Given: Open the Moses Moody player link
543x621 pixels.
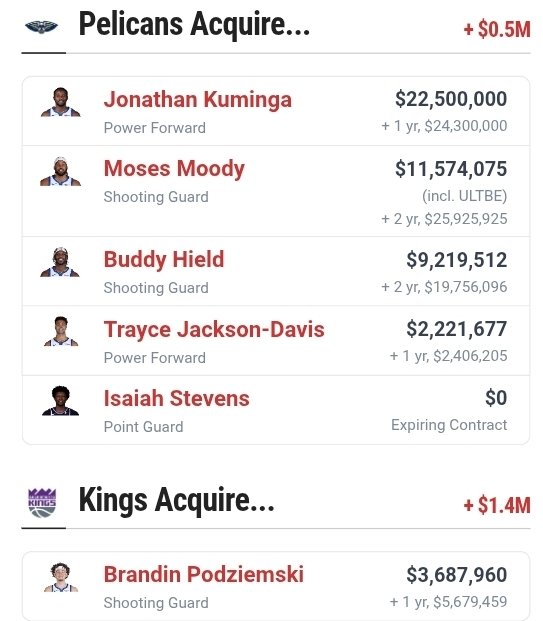Looking at the screenshot, I should pyautogui.click(x=174, y=169).
